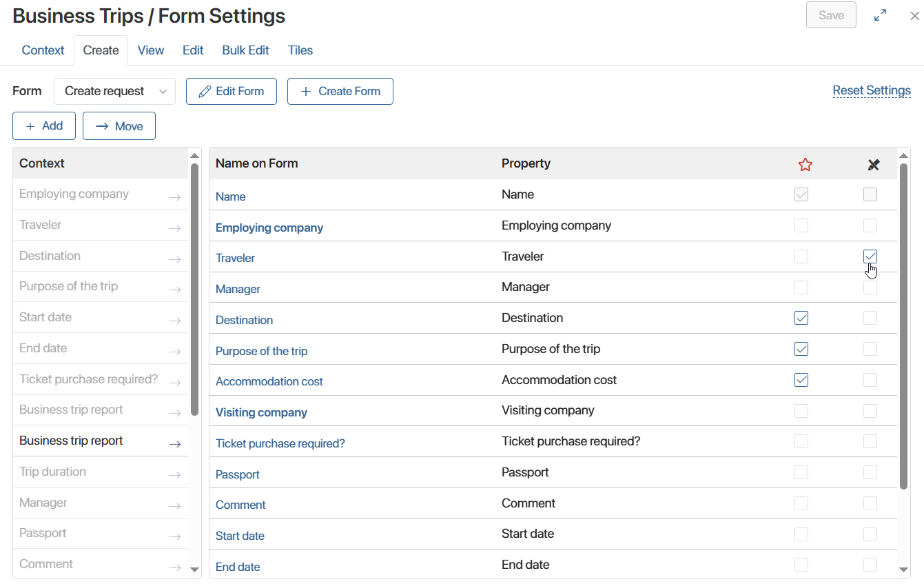Image resolution: width=924 pixels, height=584 pixels.
Task: Click arrow next to Trip duration
Action: point(175,475)
